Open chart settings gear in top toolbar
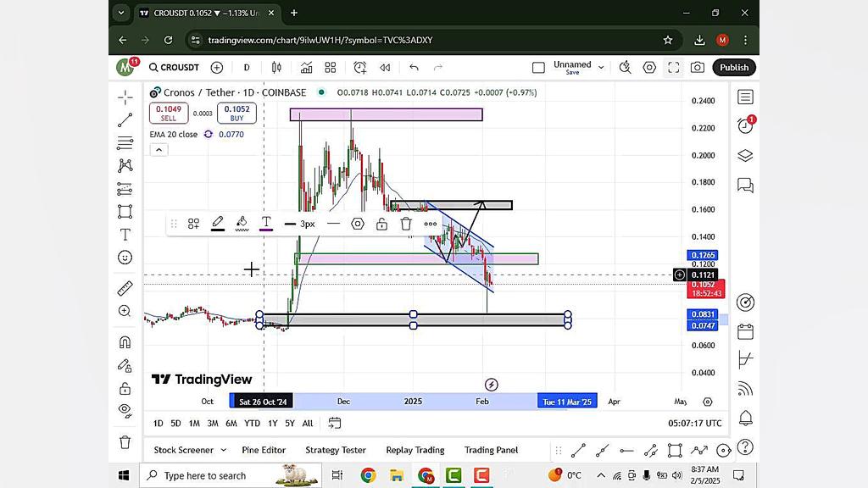The height and width of the screenshot is (488, 868). [x=649, y=68]
